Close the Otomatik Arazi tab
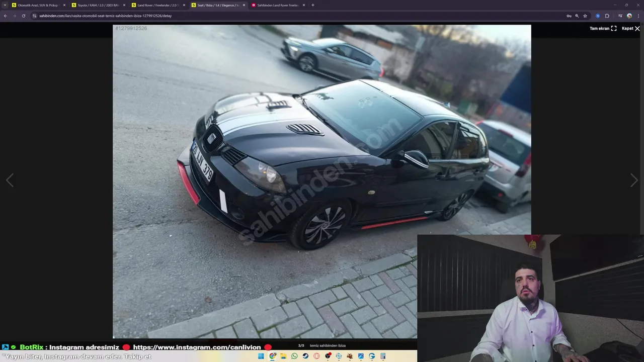This screenshot has width=644, height=362. [64, 5]
